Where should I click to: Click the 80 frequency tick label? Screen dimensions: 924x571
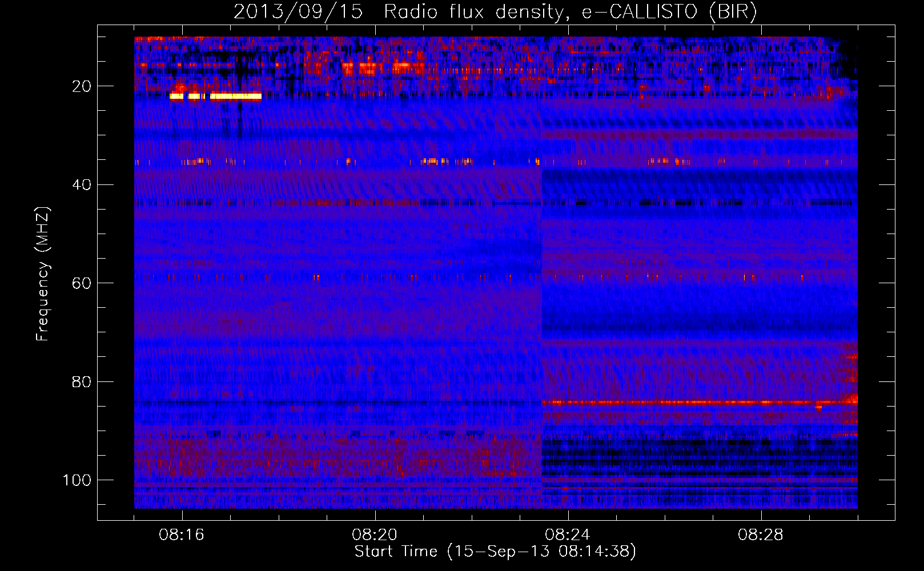pos(82,381)
